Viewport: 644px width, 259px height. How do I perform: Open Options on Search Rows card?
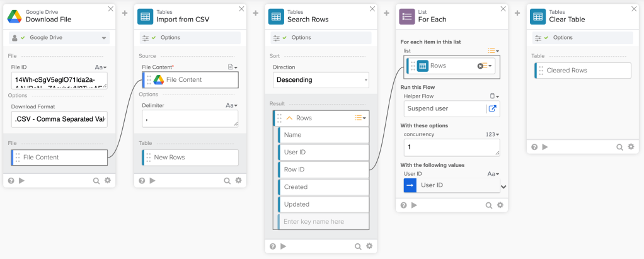point(321,38)
